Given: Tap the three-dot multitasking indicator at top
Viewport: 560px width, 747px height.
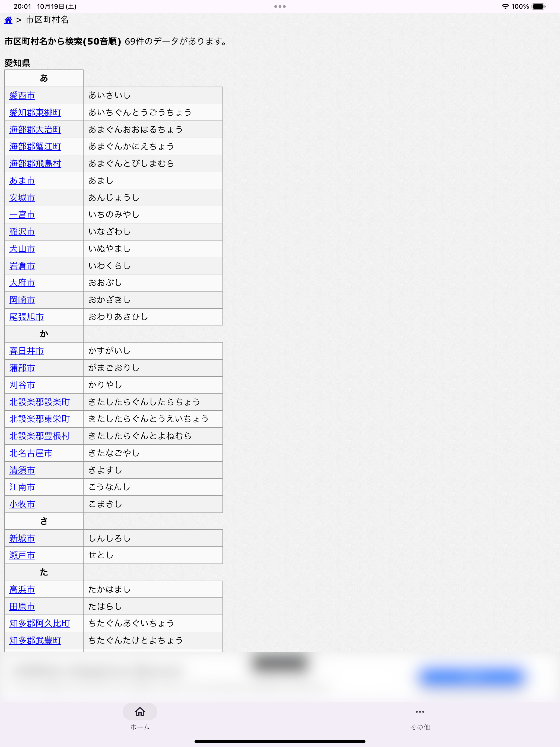Looking at the screenshot, I should point(280,7).
